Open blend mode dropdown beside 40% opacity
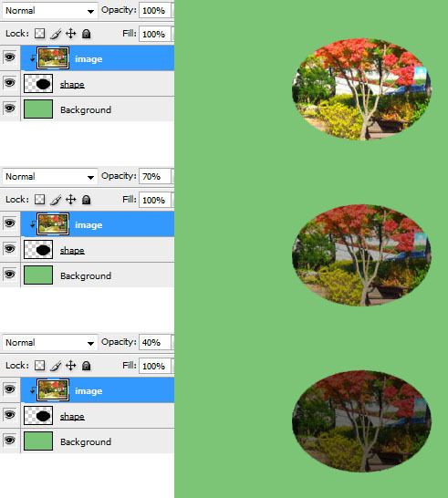448x498 pixels. click(x=50, y=343)
